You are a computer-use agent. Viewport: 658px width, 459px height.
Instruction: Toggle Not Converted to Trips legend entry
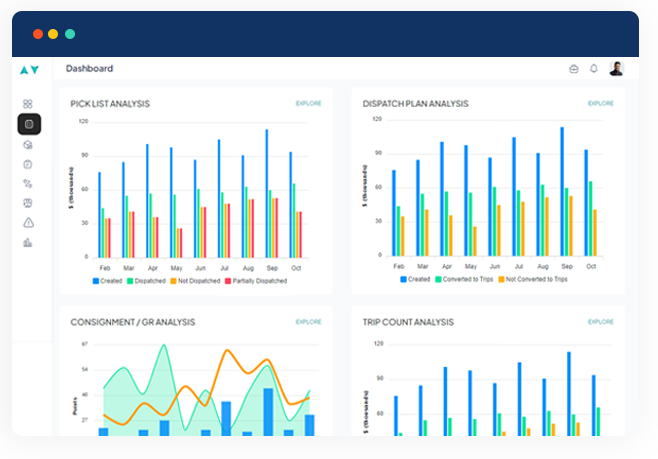point(533,279)
